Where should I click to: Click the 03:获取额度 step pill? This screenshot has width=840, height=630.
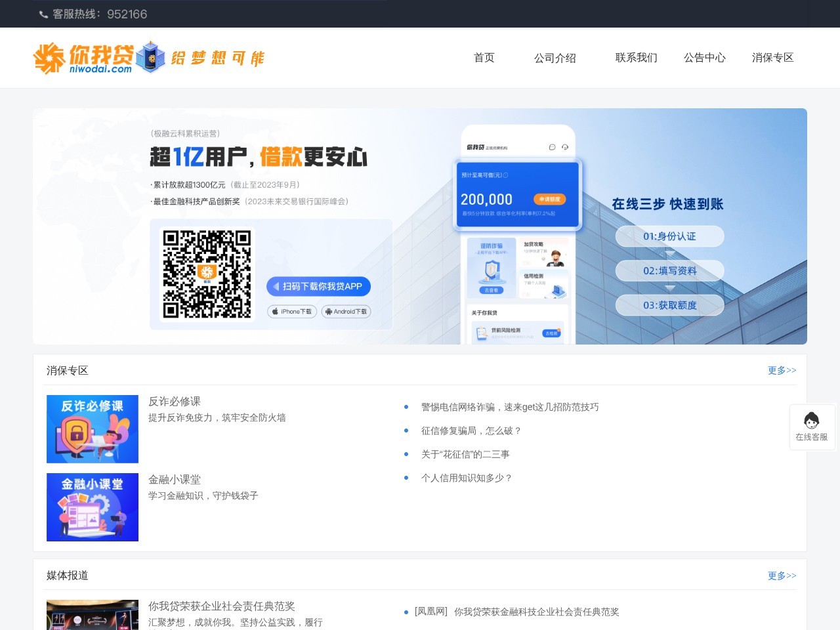tap(669, 305)
